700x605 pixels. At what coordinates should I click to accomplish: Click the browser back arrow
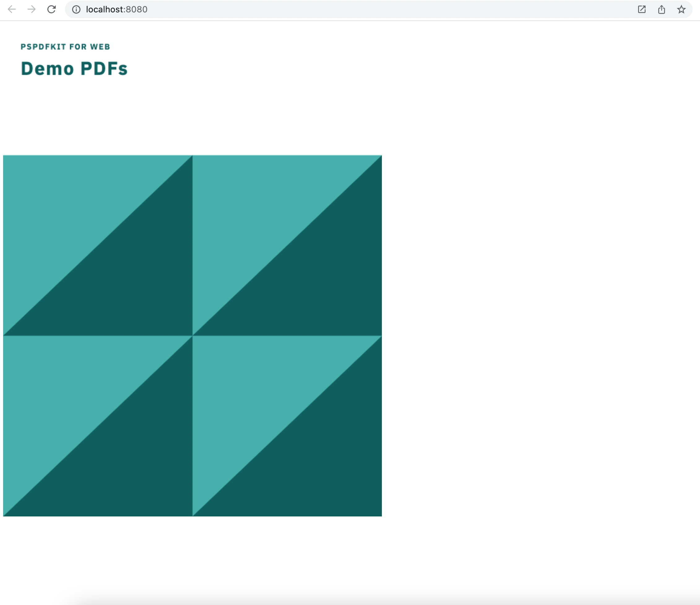pos(12,9)
